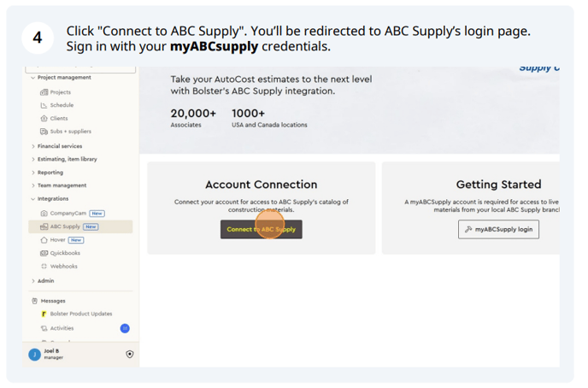Open Bolster Product Updates messages
Image resolution: width=588 pixels, height=388 pixels.
(80, 314)
